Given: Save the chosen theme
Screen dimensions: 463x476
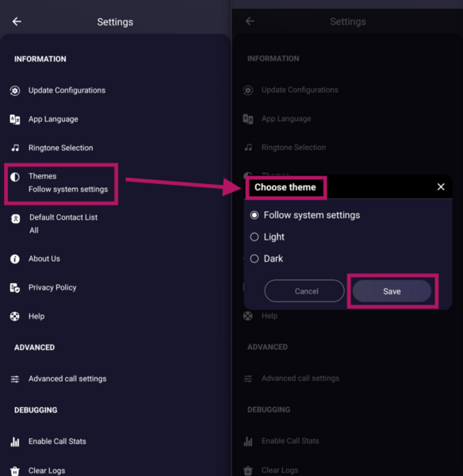Looking at the screenshot, I should (392, 291).
